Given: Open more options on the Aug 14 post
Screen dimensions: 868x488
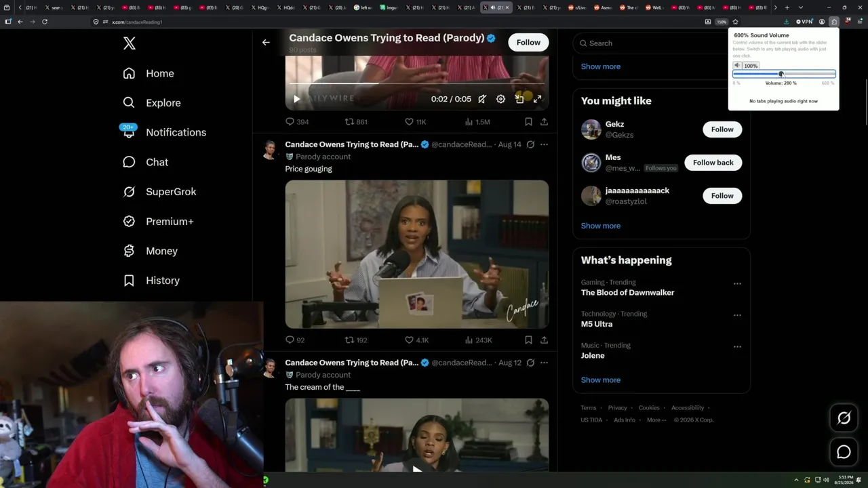Looking at the screenshot, I should [x=544, y=144].
